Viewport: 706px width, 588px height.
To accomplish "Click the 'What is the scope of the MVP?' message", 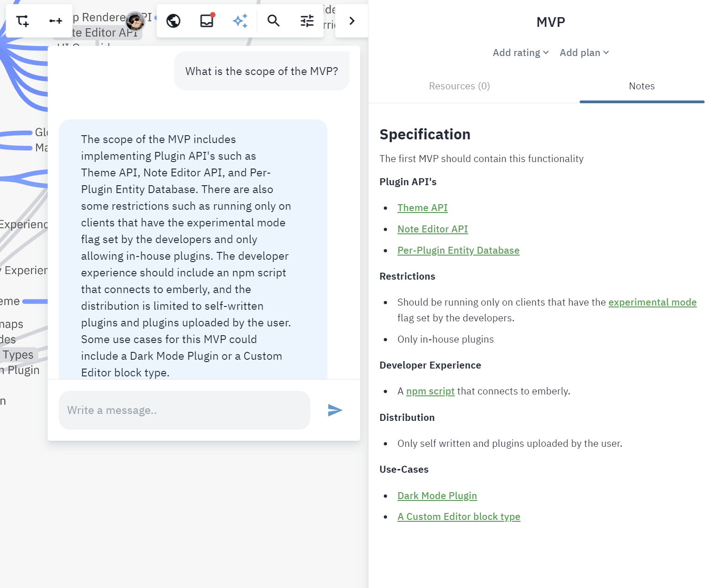I will [x=262, y=71].
